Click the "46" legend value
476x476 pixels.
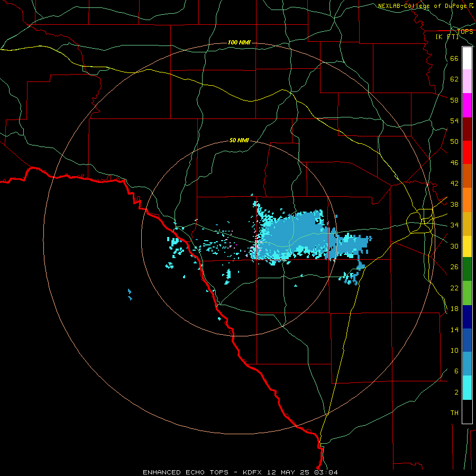pyautogui.click(x=454, y=163)
